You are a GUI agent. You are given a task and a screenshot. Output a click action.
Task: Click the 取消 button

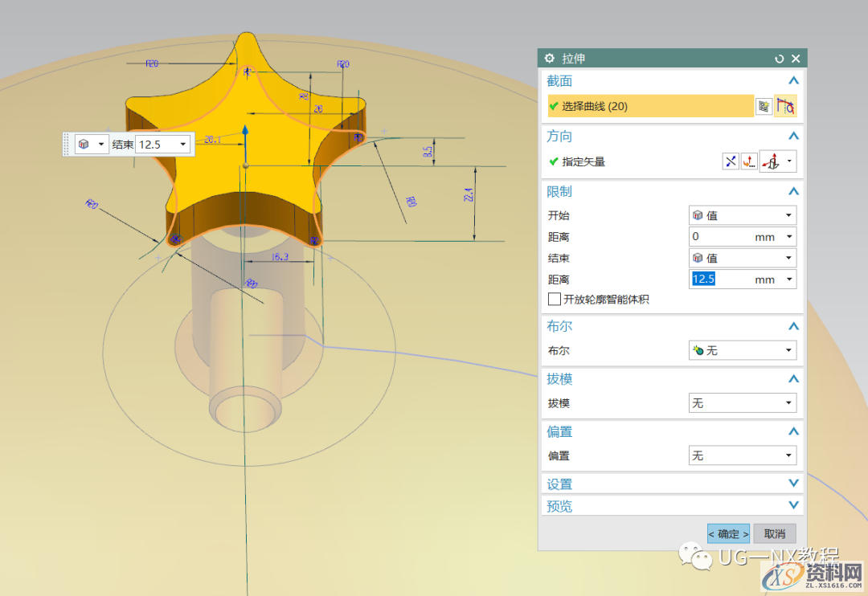[x=775, y=533]
